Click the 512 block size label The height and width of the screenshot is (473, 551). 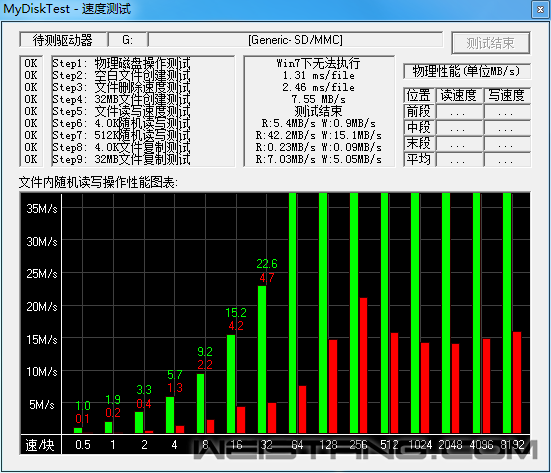pos(389,445)
